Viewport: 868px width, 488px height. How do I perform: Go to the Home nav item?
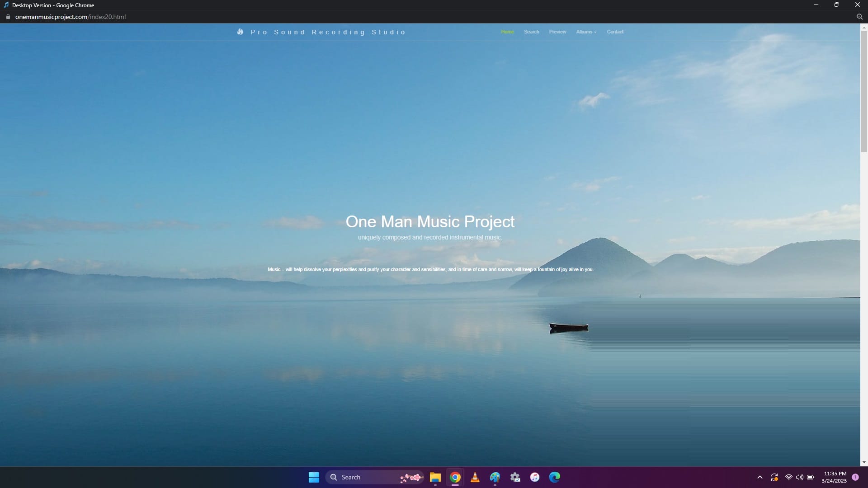pos(507,32)
